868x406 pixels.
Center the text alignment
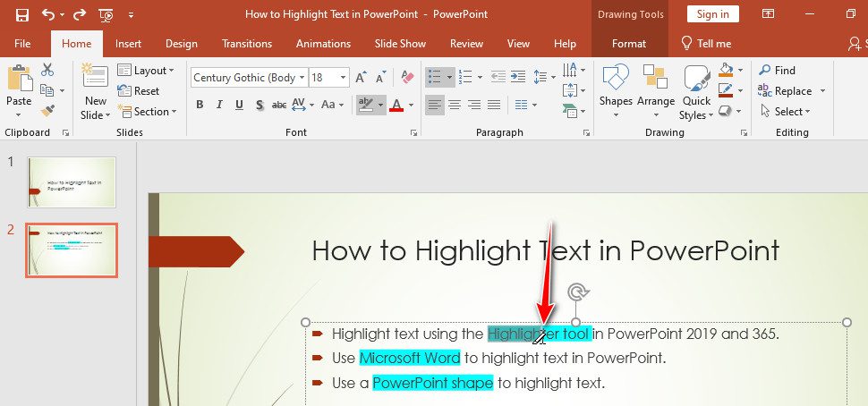click(x=455, y=105)
